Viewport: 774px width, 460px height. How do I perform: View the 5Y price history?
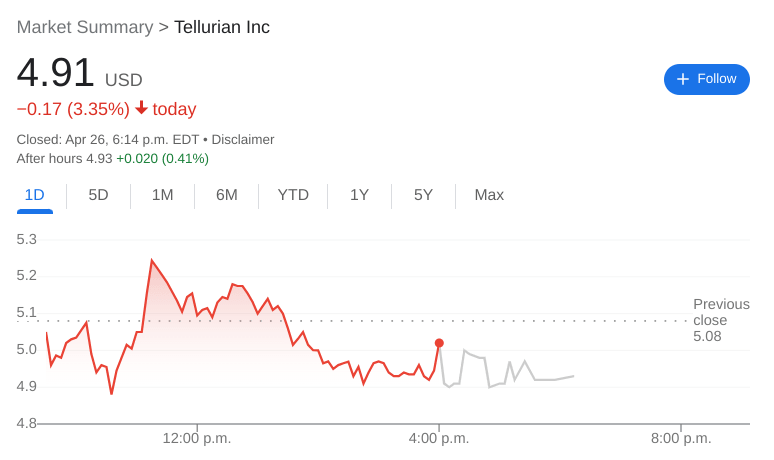[423, 195]
